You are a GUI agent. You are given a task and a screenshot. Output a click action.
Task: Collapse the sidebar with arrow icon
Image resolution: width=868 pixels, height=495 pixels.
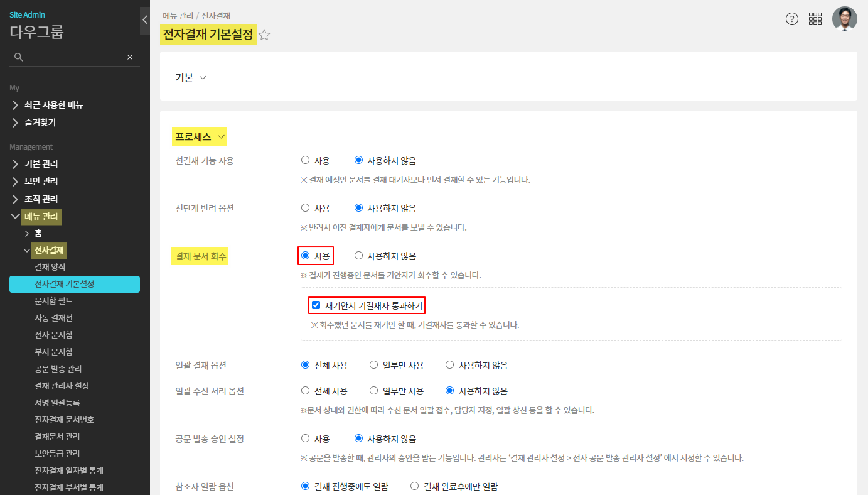pyautogui.click(x=145, y=19)
